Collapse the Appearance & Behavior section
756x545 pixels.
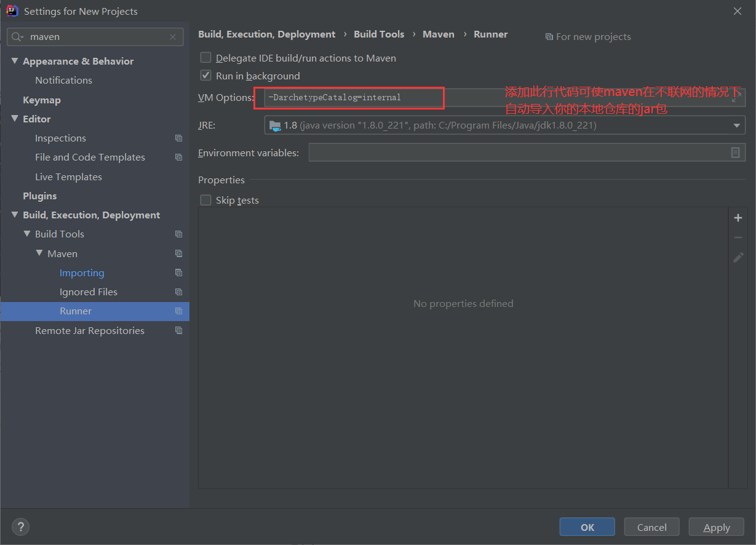click(15, 62)
